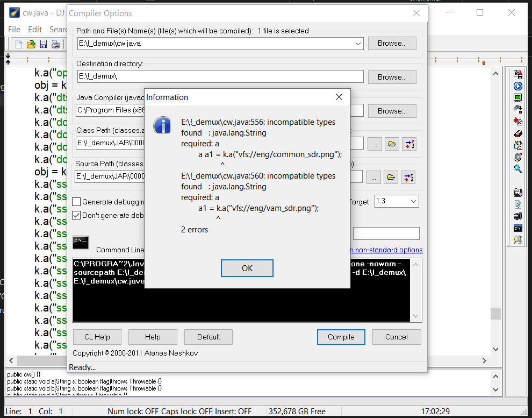The width and height of the screenshot is (532, 418).
Task: Click the Source Path red-blue arrows icon
Action: pos(408,177)
